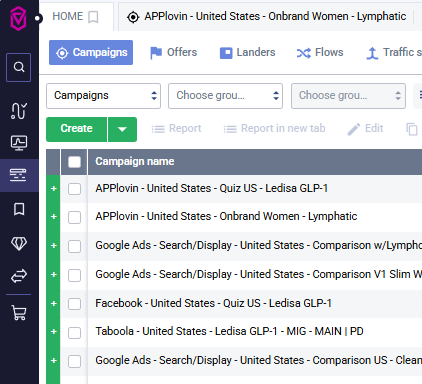The height and width of the screenshot is (384, 422).
Task: Expand row Google Ads Comparison V1 Slim
Action: pos(54,275)
